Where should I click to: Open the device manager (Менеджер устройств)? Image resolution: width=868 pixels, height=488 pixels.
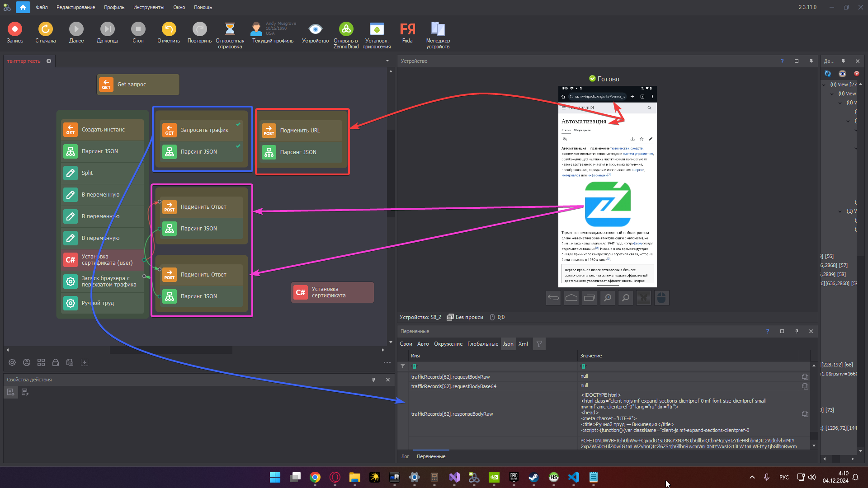coord(438,30)
